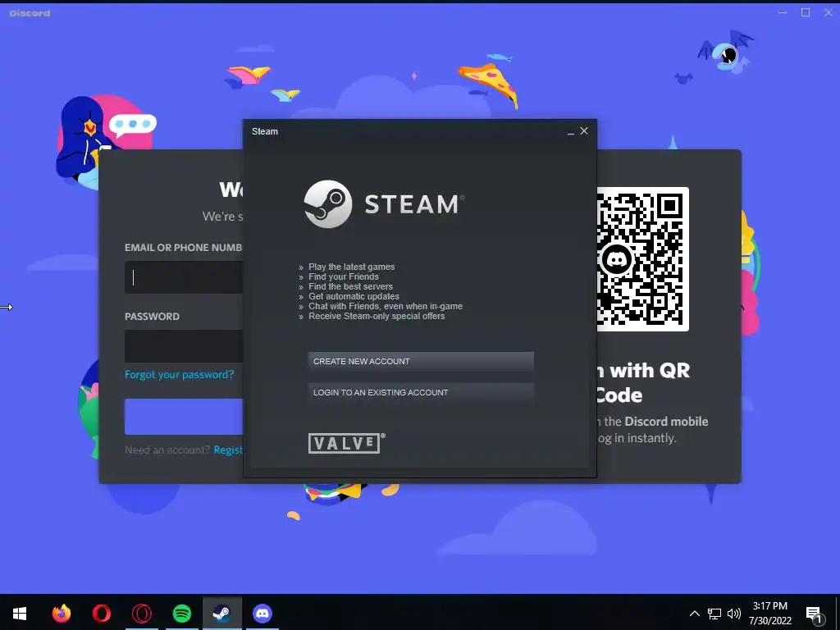Click 'Play the latest games' text in Steam
840x630 pixels.
351,267
